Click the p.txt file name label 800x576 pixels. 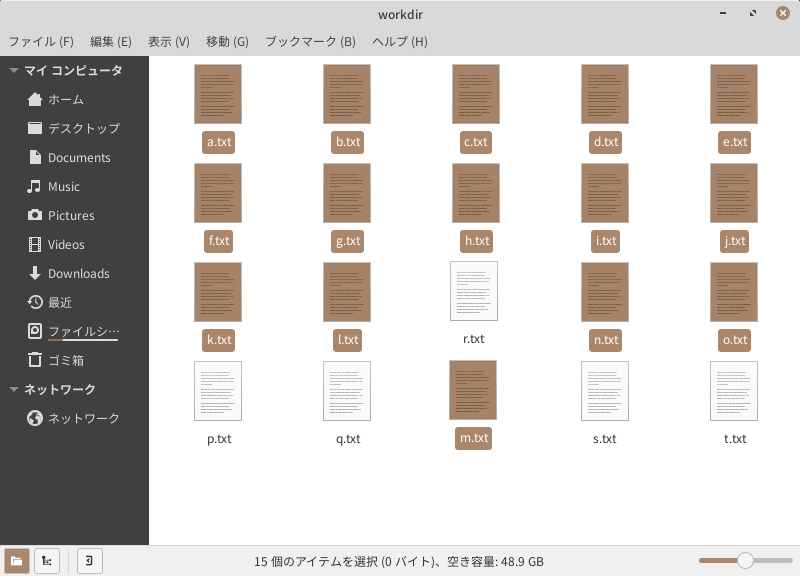219,439
